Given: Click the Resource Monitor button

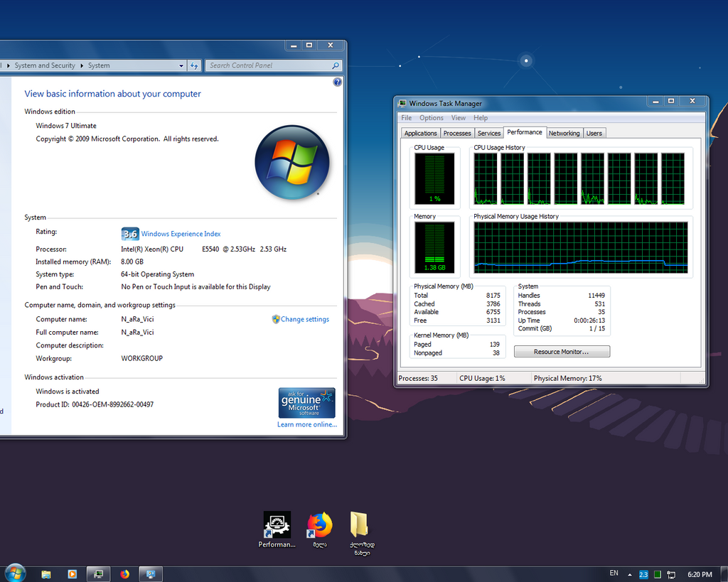Looking at the screenshot, I should coord(562,352).
